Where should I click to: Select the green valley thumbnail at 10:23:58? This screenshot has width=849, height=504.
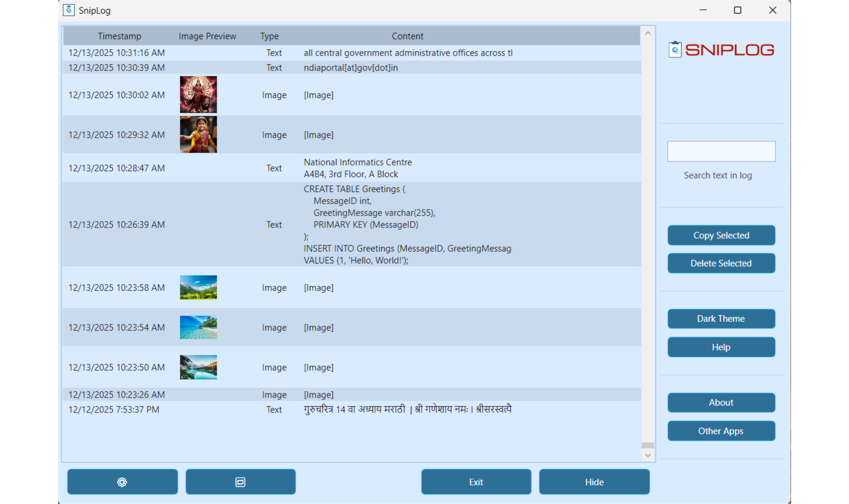pos(198,287)
